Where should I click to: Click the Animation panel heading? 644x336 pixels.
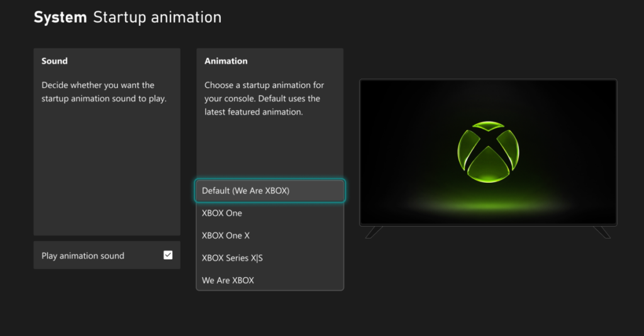[x=226, y=61]
